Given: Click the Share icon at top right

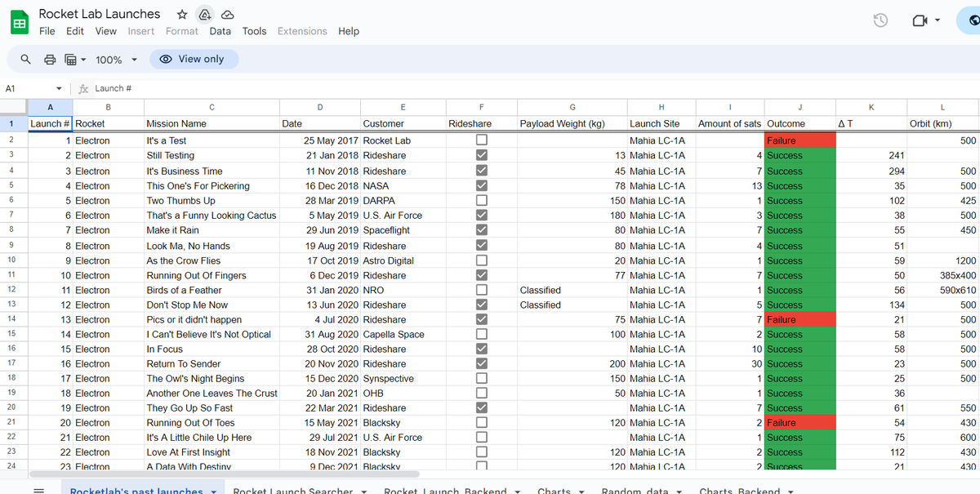Looking at the screenshot, I should [972, 20].
